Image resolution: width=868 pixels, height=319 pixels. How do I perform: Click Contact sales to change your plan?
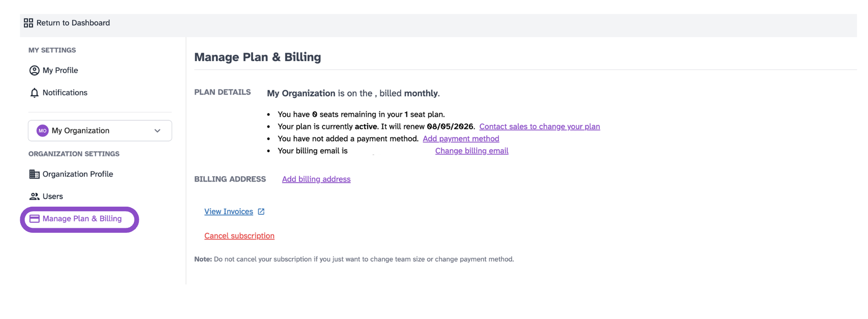coord(540,127)
